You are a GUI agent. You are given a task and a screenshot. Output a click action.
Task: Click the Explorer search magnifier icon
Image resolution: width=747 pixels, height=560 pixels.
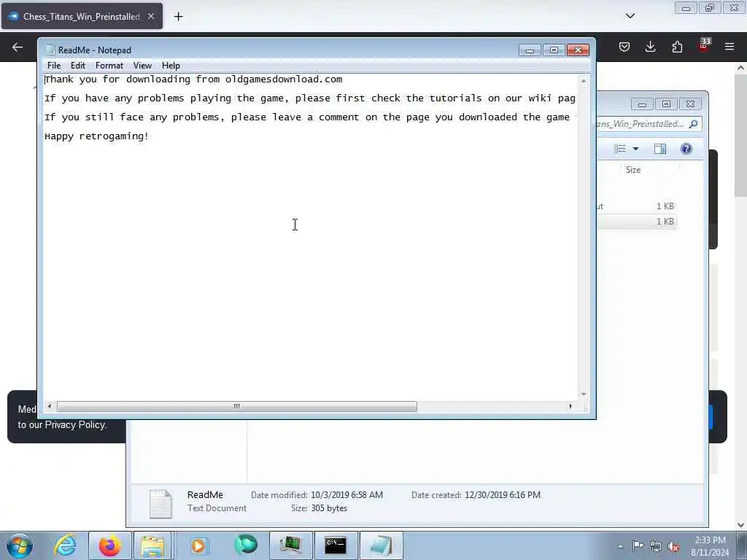[694, 124]
